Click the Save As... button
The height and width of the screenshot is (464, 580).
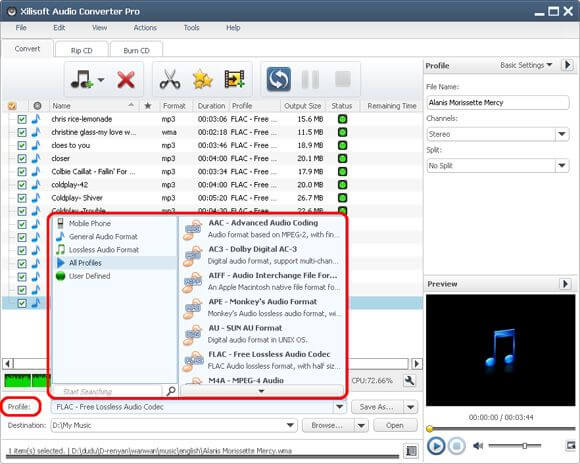click(x=377, y=407)
